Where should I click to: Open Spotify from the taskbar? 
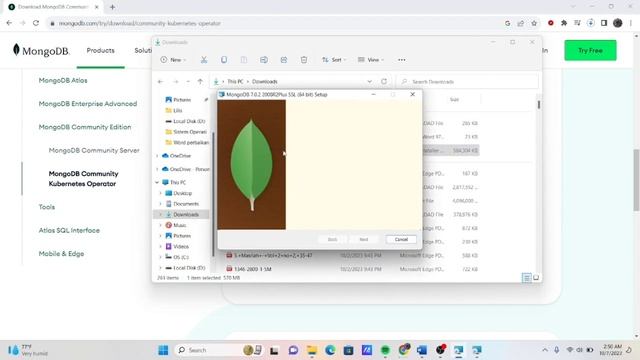pos(385,350)
